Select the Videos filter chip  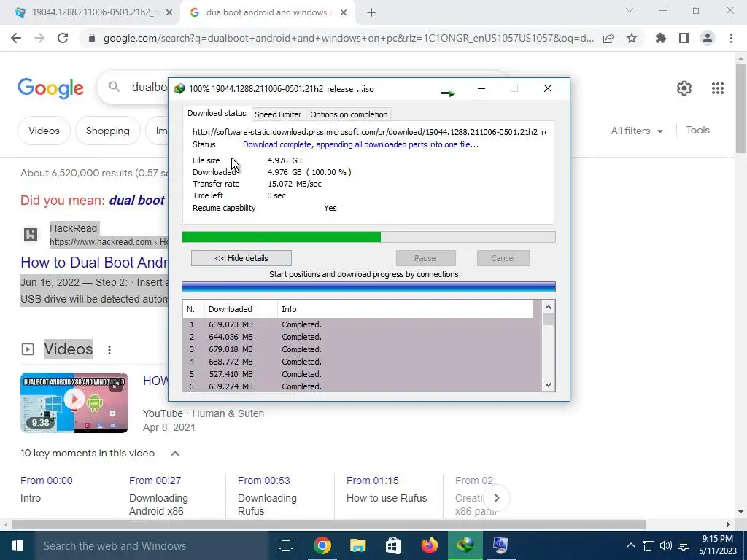pyautogui.click(x=44, y=131)
